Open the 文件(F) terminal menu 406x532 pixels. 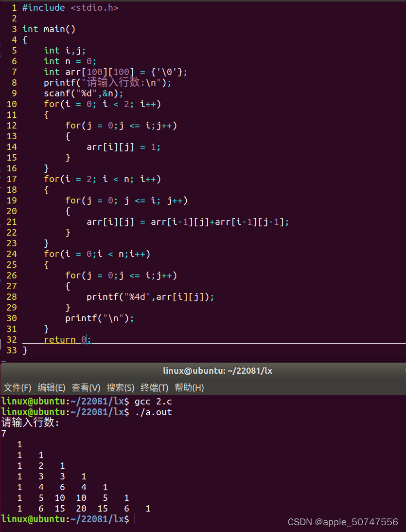point(18,387)
